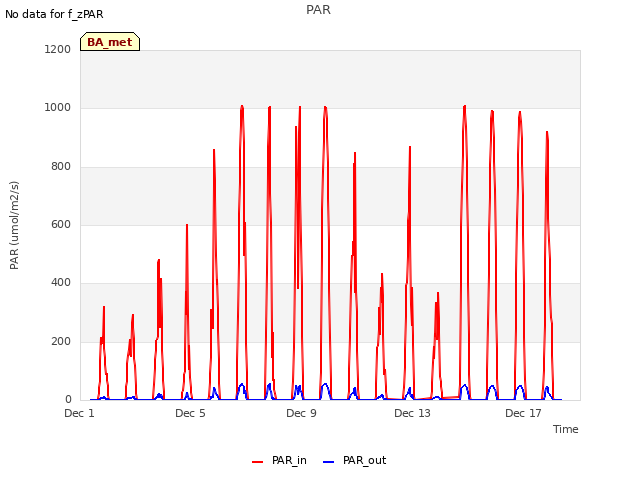Screen dimensions: 640x480
Task: Click the 400 y-axis tick label
Action: tap(61, 282)
